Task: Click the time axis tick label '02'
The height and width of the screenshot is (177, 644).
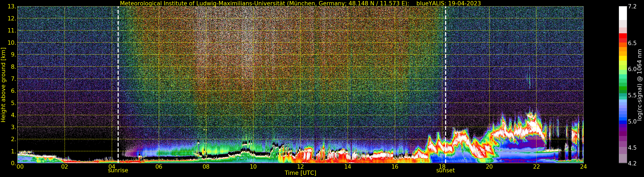Action: click(x=65, y=166)
